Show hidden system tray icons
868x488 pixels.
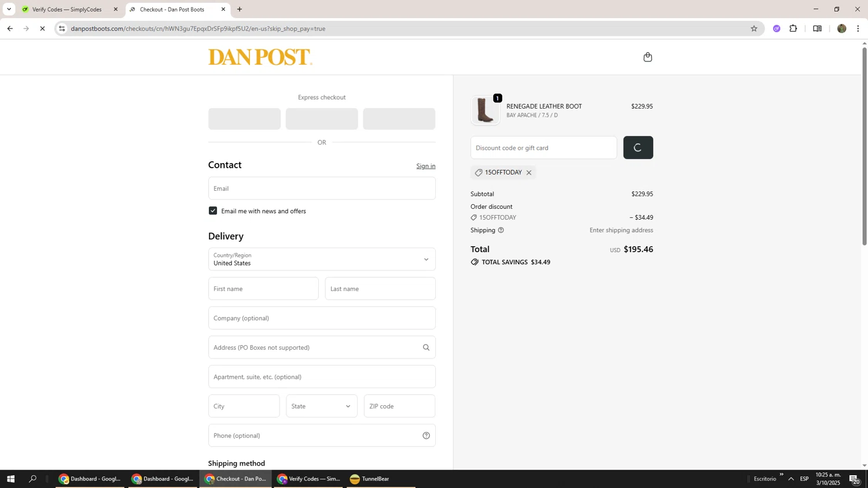pyautogui.click(x=791, y=479)
